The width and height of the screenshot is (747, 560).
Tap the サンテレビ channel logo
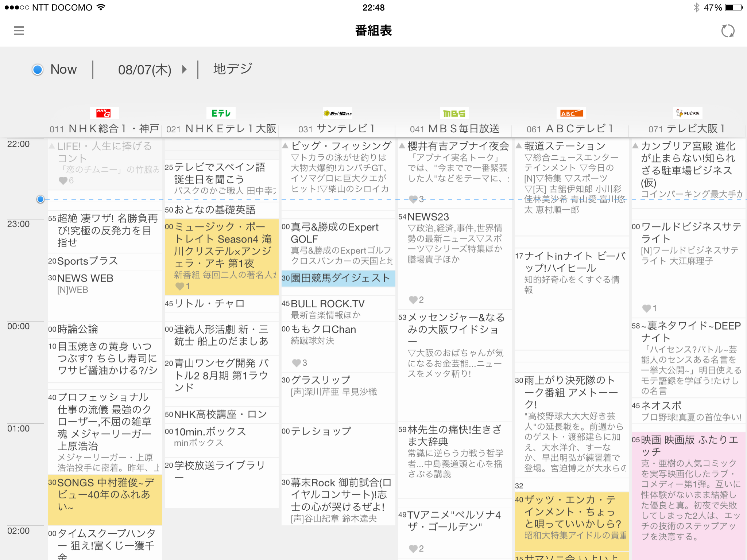click(x=338, y=113)
